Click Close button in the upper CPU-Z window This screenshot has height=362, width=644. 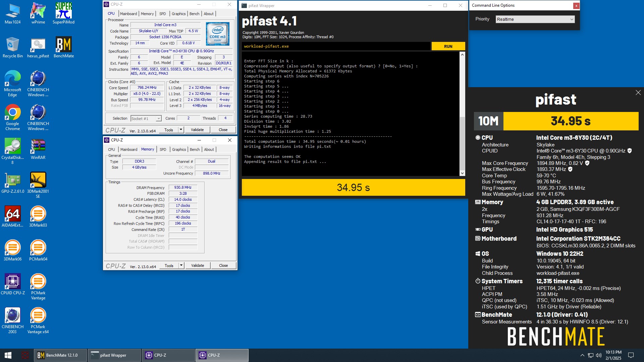pyautogui.click(x=223, y=130)
